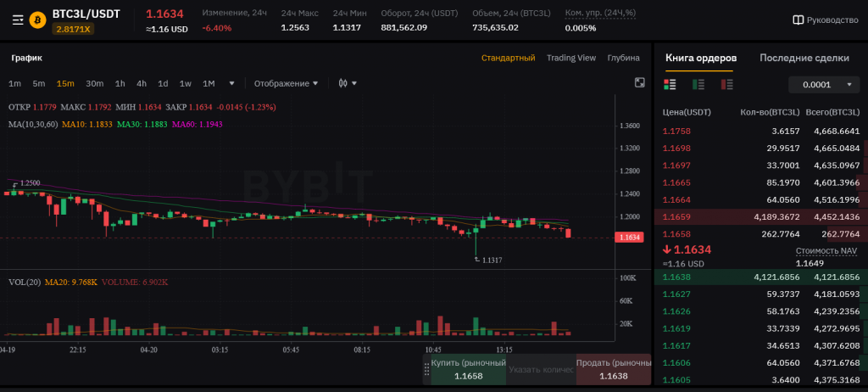Screen dimensions: 868x392
Task: Open the Отображение dropdown
Action: pyautogui.click(x=286, y=83)
